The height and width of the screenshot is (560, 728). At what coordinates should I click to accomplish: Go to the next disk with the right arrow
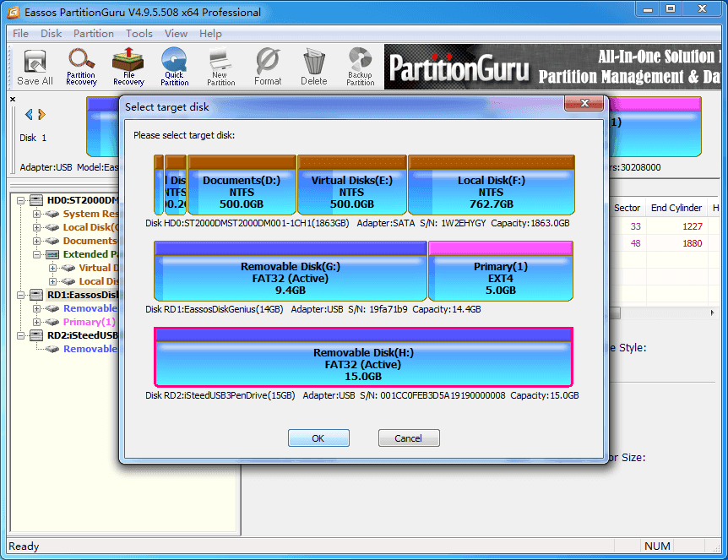41,114
